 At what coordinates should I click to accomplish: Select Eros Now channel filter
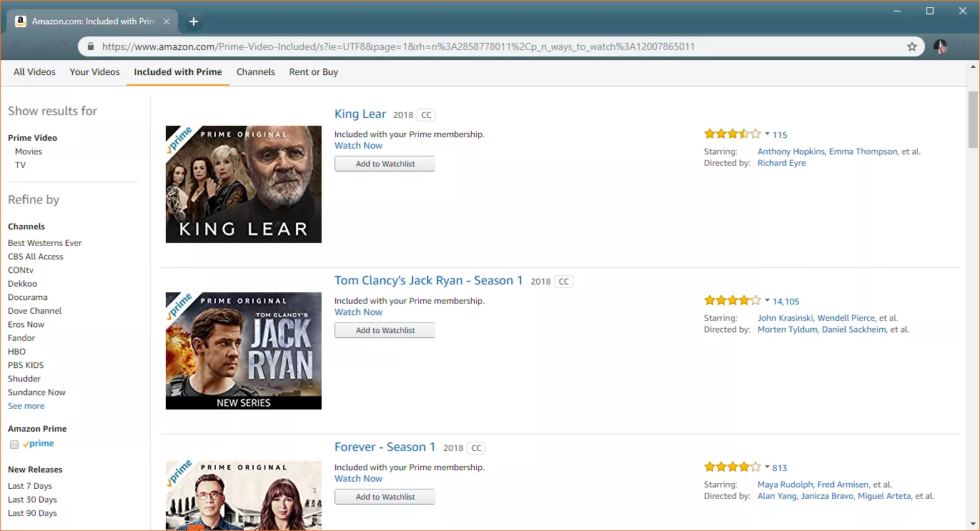[26, 324]
